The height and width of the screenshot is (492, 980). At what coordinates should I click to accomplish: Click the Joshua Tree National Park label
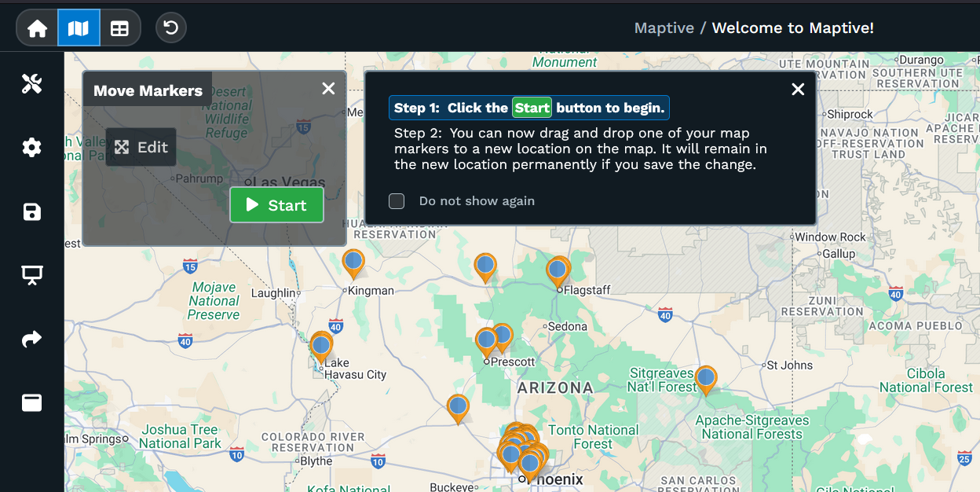[x=180, y=436]
